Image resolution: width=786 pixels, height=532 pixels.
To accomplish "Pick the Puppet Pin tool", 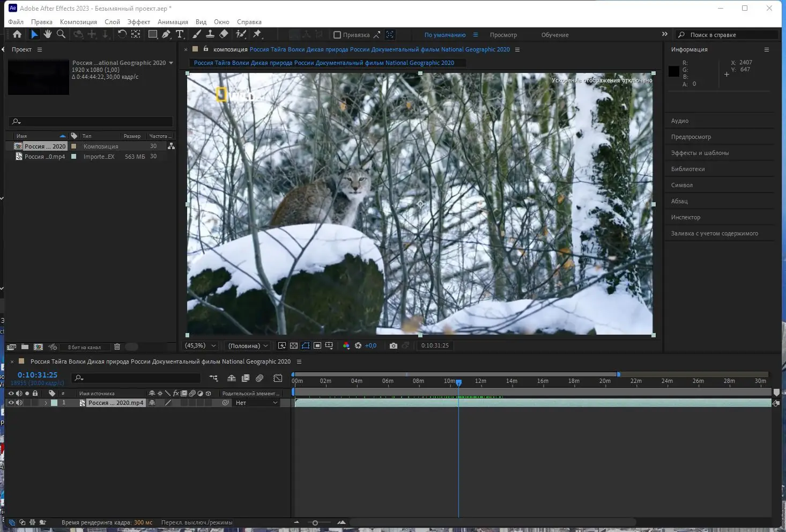I will point(257,34).
